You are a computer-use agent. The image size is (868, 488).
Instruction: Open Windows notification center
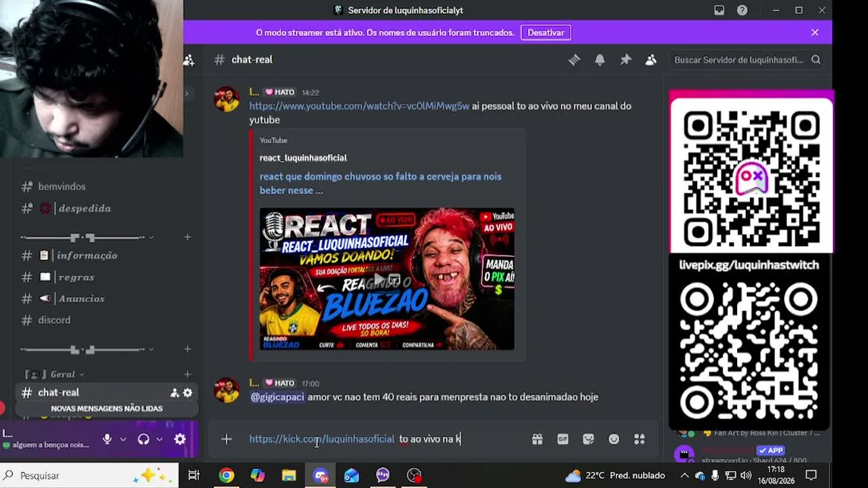click(811, 476)
